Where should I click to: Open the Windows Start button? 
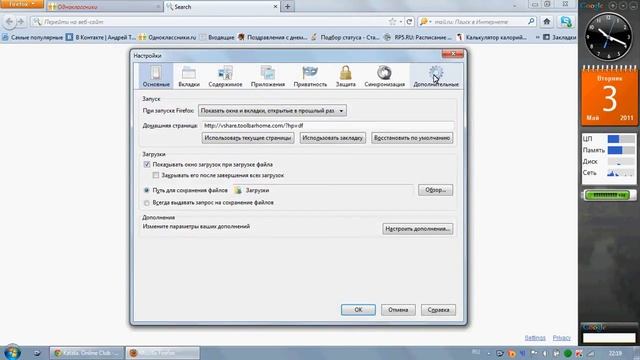click(x=12, y=353)
